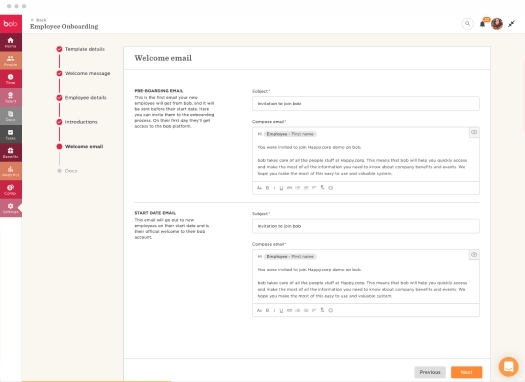Click the PRE-BOARDING EMAIL heading

pyautogui.click(x=159, y=91)
